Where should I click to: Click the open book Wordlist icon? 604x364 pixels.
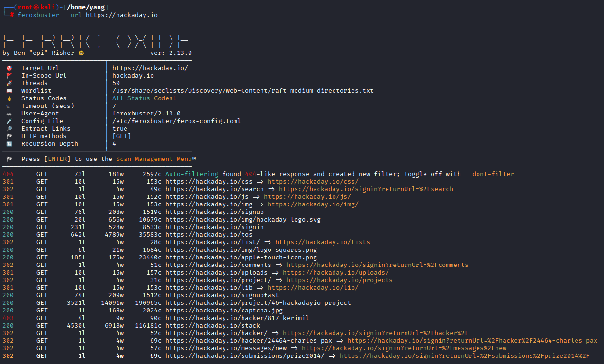[x=9, y=91]
